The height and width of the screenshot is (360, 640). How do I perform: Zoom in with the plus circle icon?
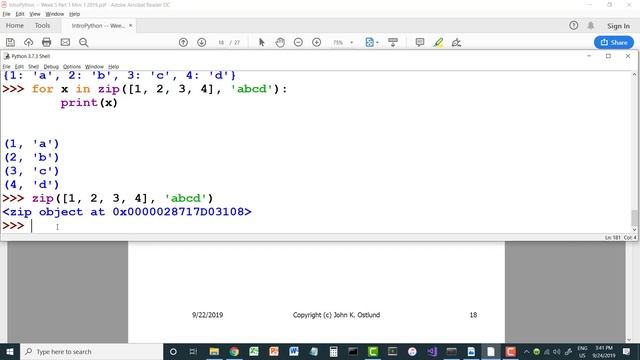(317, 42)
